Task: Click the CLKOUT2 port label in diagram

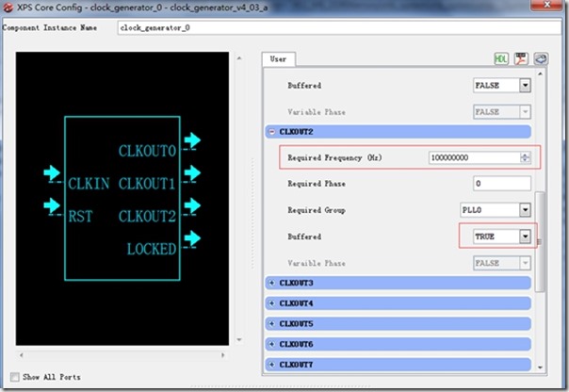Action: pos(147,217)
